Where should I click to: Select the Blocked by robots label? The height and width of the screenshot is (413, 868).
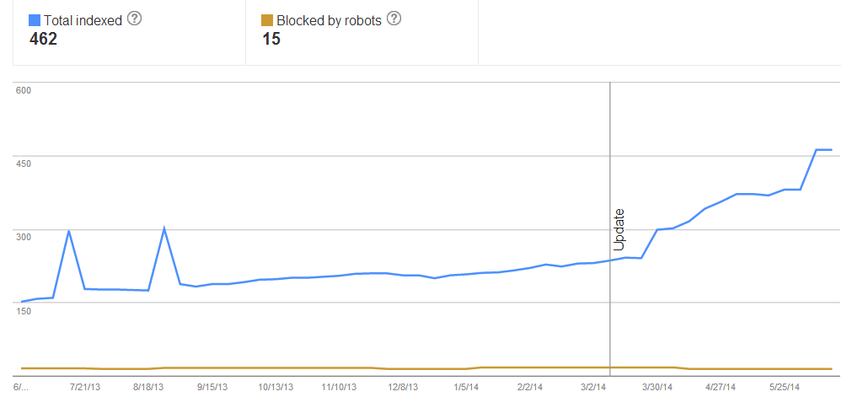click(x=329, y=19)
